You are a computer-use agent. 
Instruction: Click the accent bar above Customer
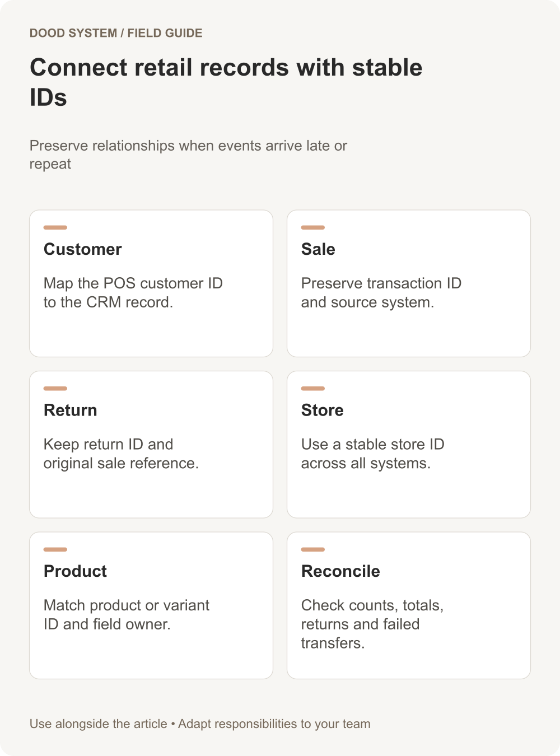coord(55,227)
